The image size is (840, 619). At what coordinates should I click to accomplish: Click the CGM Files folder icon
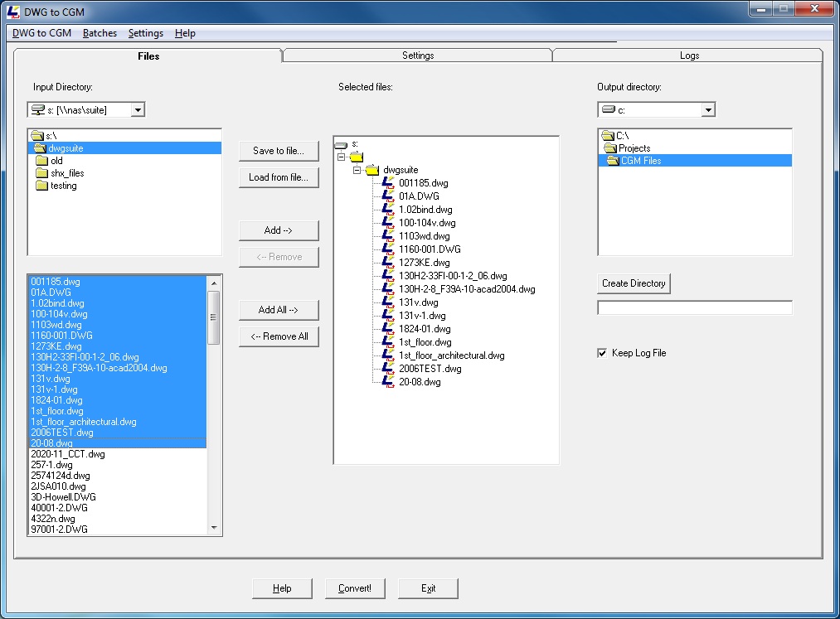(614, 161)
